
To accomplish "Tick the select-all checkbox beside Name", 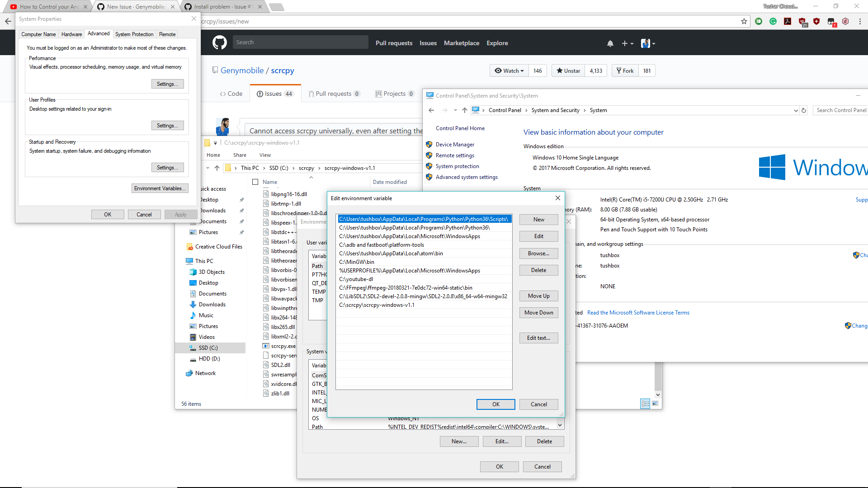I will pyautogui.click(x=255, y=182).
